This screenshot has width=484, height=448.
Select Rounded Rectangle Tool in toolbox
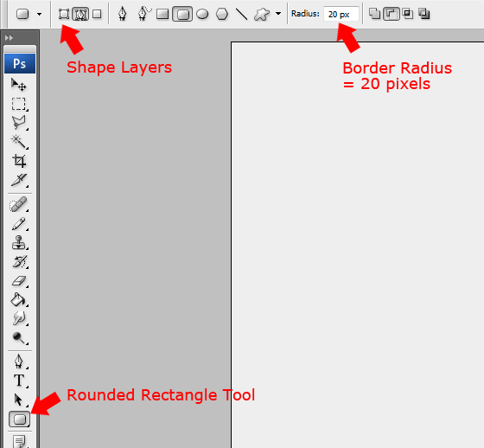pyautogui.click(x=19, y=419)
